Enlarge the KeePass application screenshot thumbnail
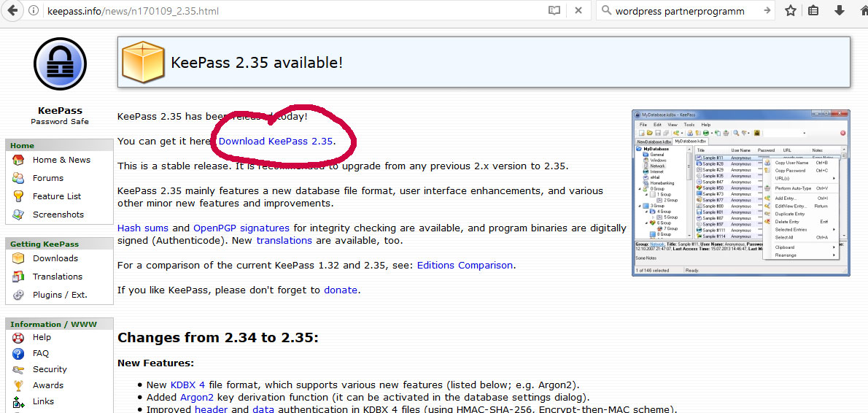Image resolution: width=868 pixels, height=413 pixels. tap(740, 192)
